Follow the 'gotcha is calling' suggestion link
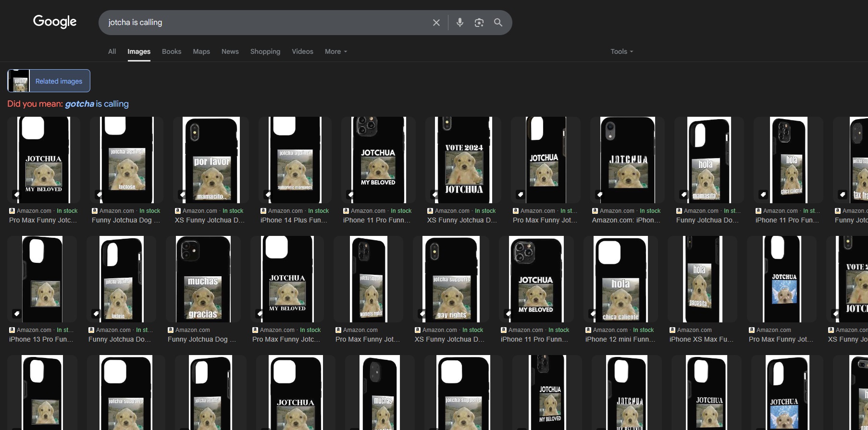The height and width of the screenshot is (430, 868). (97, 104)
